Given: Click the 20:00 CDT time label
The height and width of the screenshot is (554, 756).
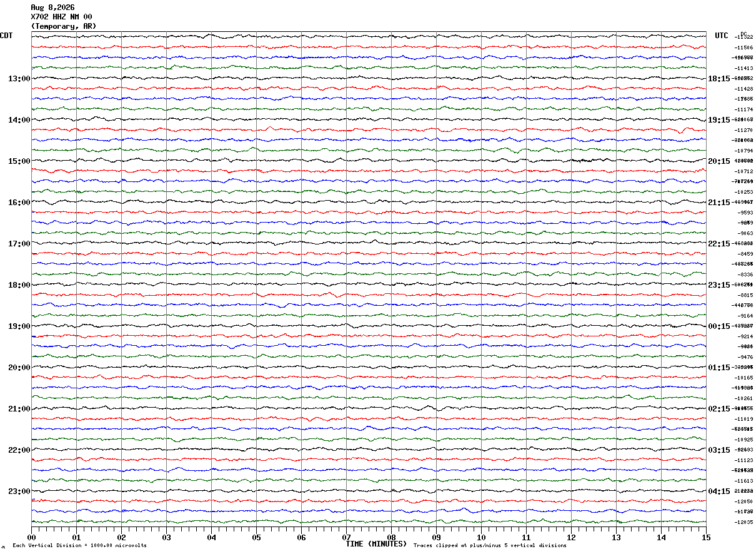Looking at the screenshot, I should pyautogui.click(x=19, y=368).
